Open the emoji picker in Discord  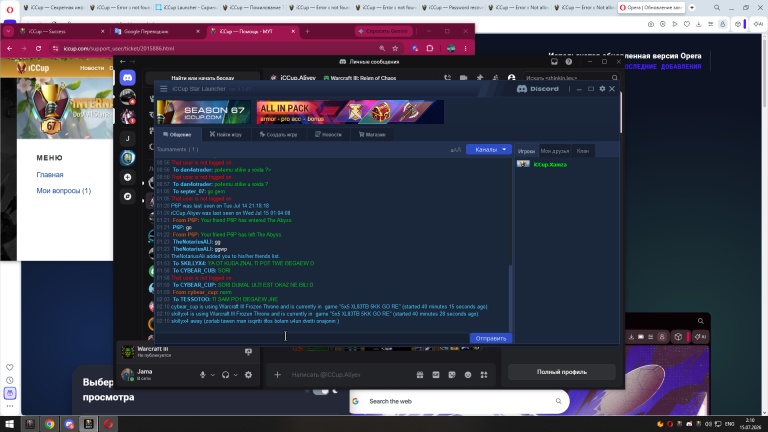pyautogui.click(x=468, y=375)
